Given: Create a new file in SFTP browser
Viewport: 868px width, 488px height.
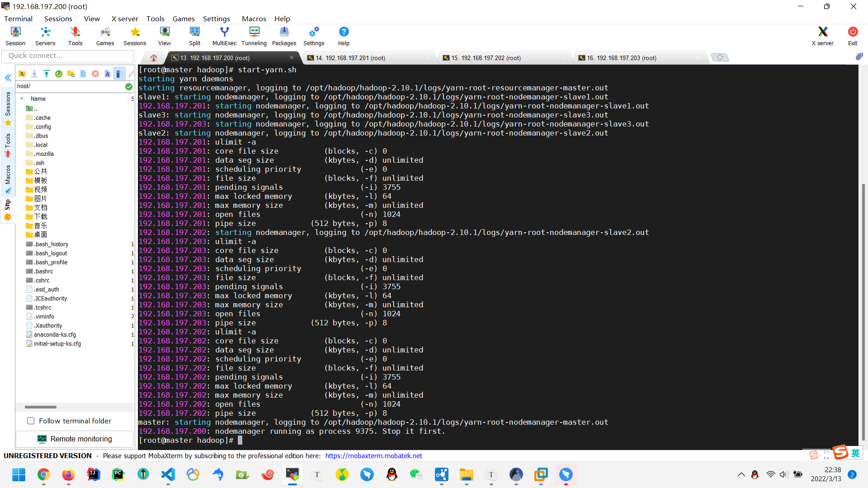Looking at the screenshot, I should (83, 74).
